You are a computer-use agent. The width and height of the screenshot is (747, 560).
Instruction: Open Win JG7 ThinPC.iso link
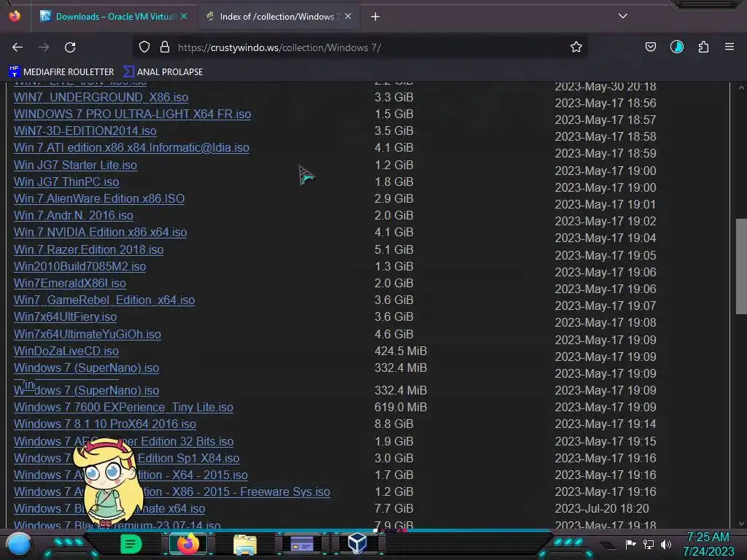coord(66,182)
